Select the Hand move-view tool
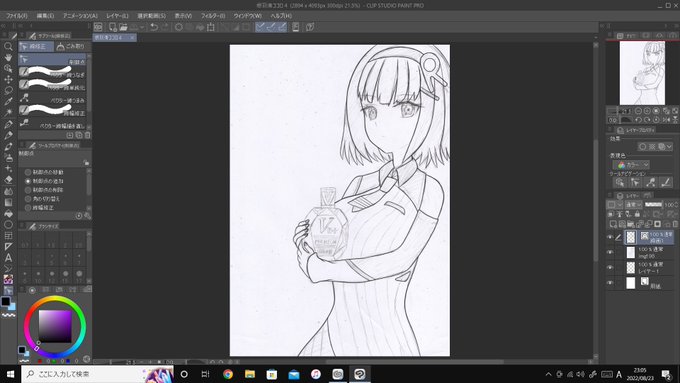Screen dimensions: 680x383 tap(8, 57)
